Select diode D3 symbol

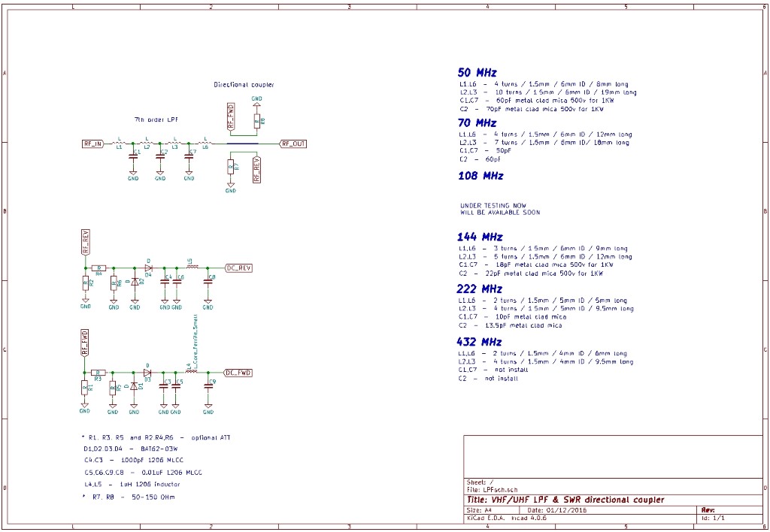click(147, 373)
